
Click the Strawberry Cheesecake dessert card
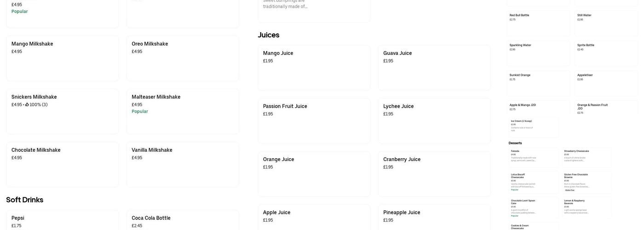click(587, 157)
